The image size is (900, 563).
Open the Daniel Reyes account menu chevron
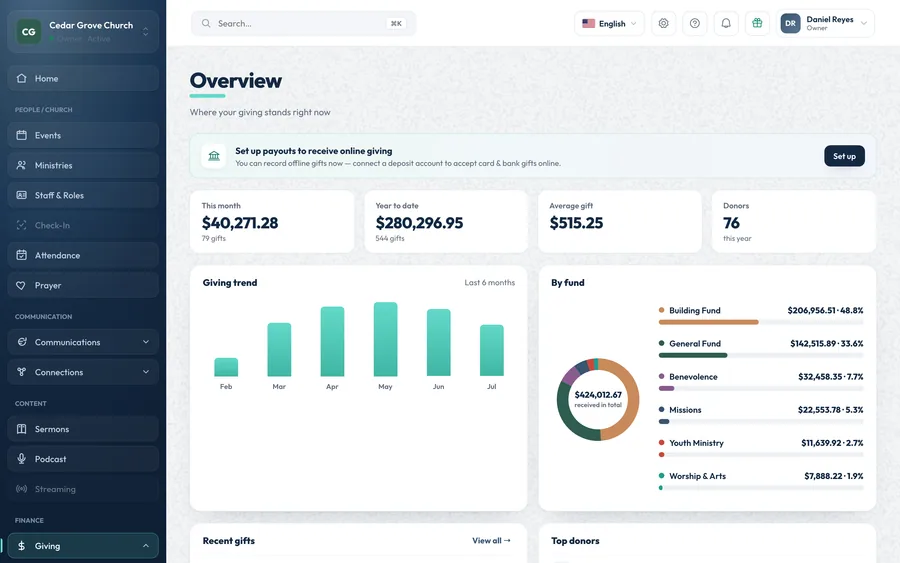pos(864,24)
